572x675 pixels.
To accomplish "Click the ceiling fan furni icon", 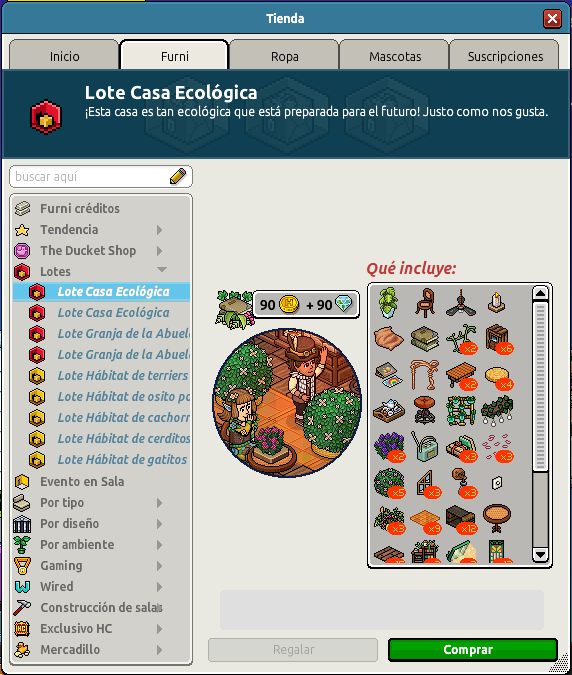I will click(x=461, y=303).
